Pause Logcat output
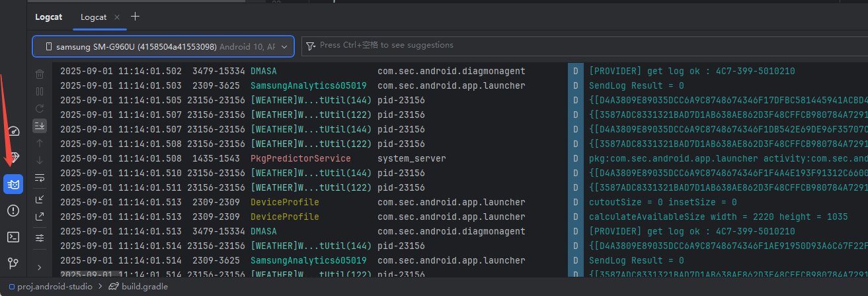The image size is (868, 296). (40, 91)
